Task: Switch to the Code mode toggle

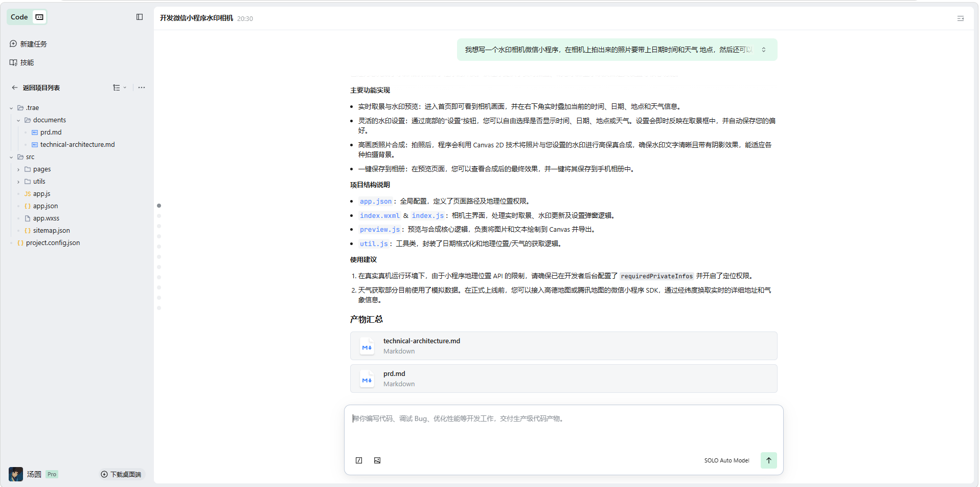Action: (19, 17)
